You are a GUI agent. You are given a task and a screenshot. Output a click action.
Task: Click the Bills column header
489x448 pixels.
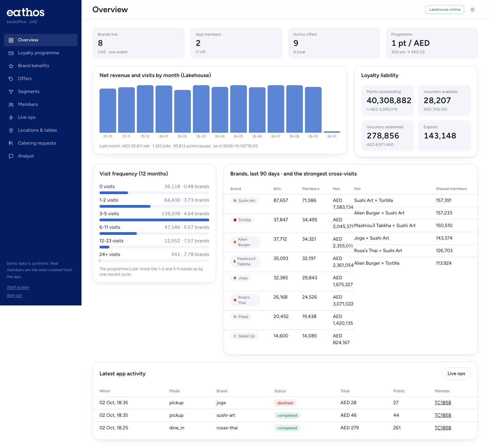tap(277, 189)
